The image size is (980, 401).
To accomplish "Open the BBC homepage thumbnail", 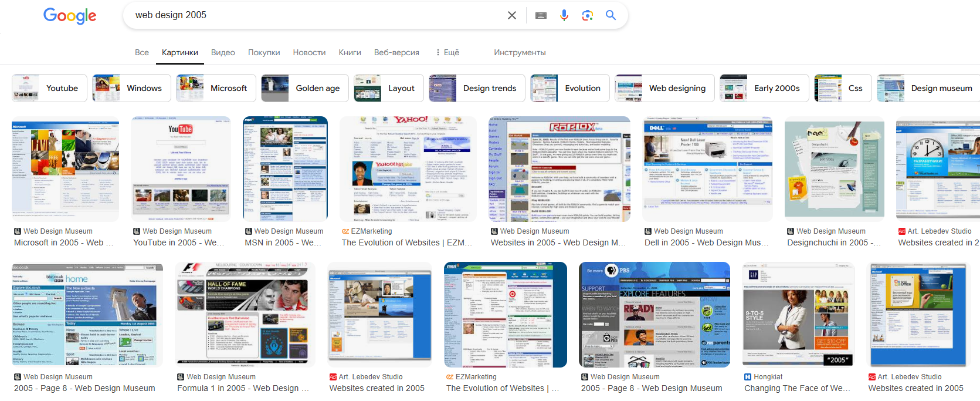I will [87, 315].
